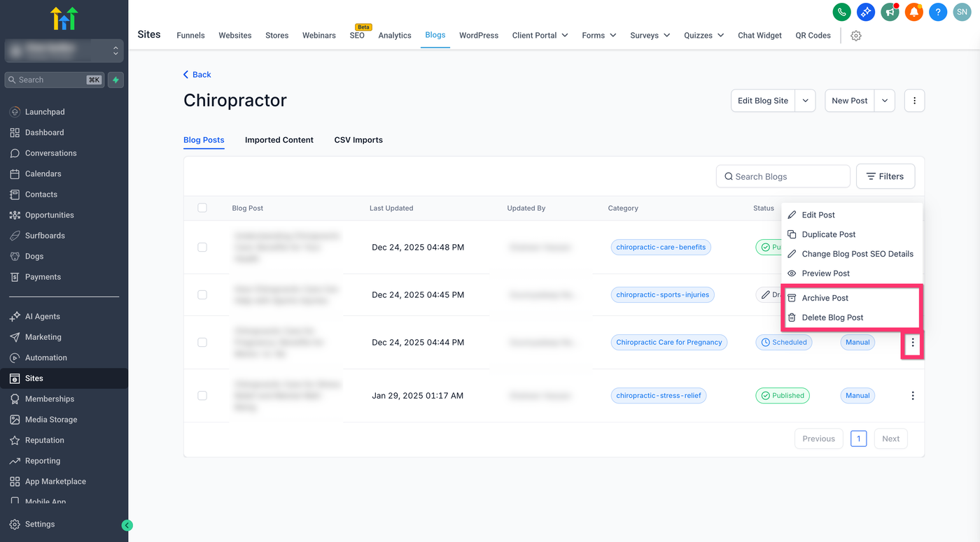
Task: Go Back to the blogs list
Action: point(197,75)
